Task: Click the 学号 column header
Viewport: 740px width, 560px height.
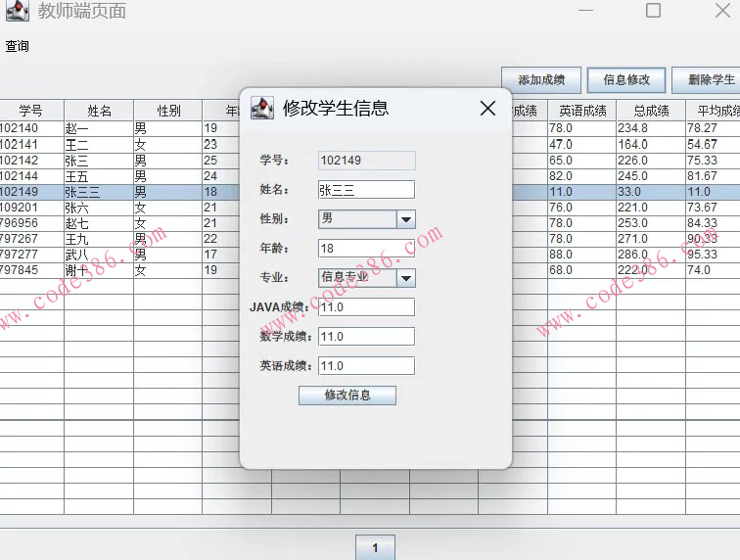Action: pyautogui.click(x=31, y=111)
